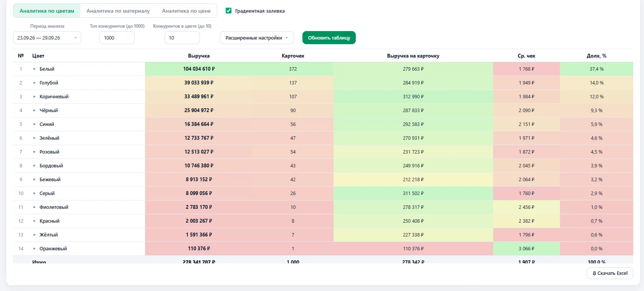The width and height of the screenshot is (644, 291).
Task: Select the revenue cell 104 034 610 ₽
Action: click(x=199, y=69)
